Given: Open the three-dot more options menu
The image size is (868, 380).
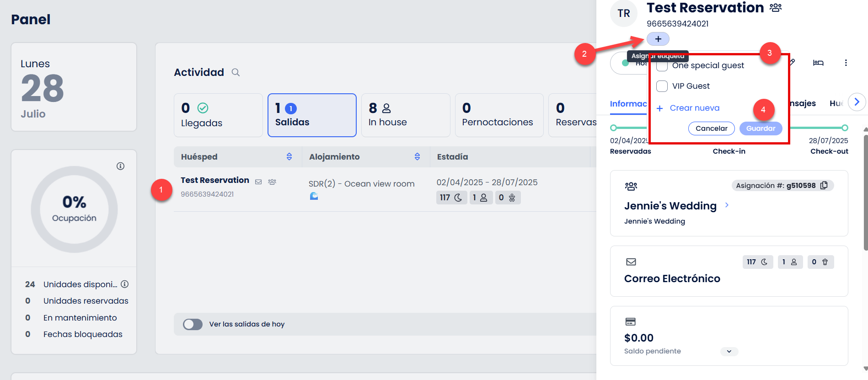Looking at the screenshot, I should point(846,63).
